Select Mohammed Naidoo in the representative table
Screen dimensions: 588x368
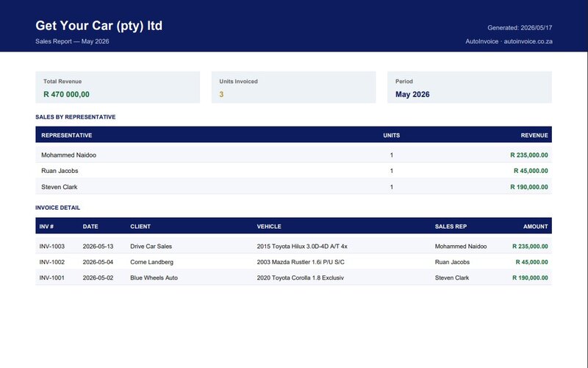point(68,155)
